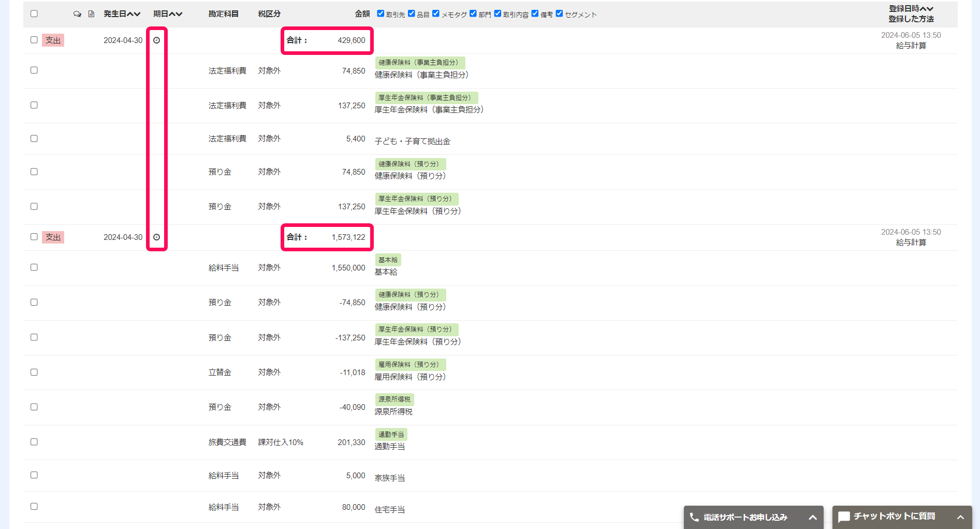The width and height of the screenshot is (980, 529).
Task: Click the 源泉所得税 green tag
Action: pyautogui.click(x=394, y=399)
